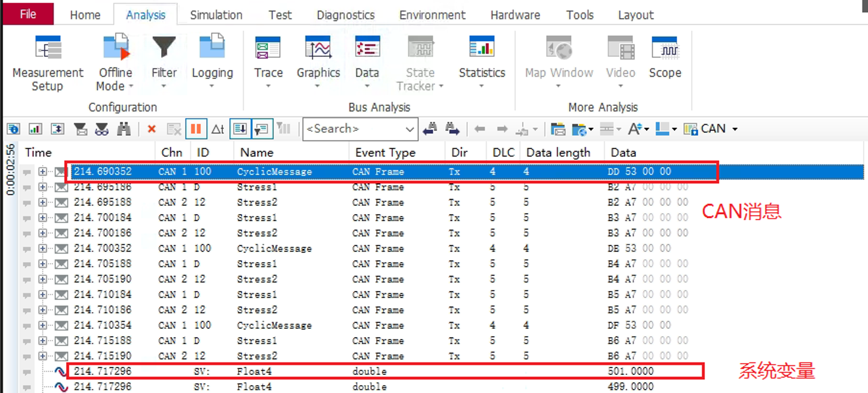The height and width of the screenshot is (393, 868).
Task: Click the funnel with glasses analysis filter icon
Action: click(x=102, y=129)
